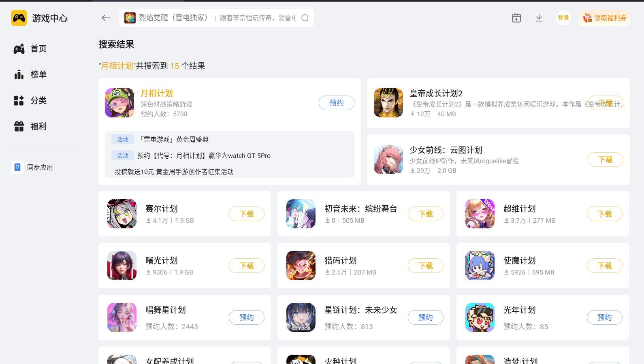644x364 pixels.
Task: Click 领取福利券 coupon button
Action: pyautogui.click(x=604, y=18)
